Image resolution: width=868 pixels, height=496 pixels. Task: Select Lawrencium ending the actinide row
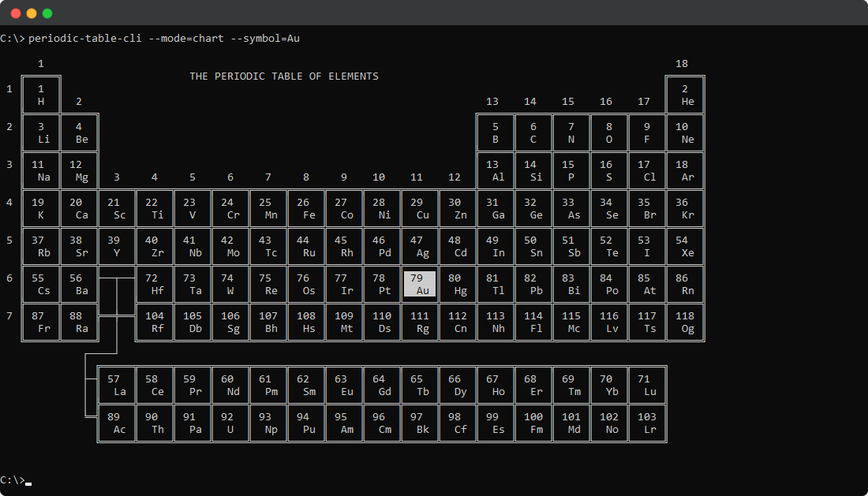point(647,423)
